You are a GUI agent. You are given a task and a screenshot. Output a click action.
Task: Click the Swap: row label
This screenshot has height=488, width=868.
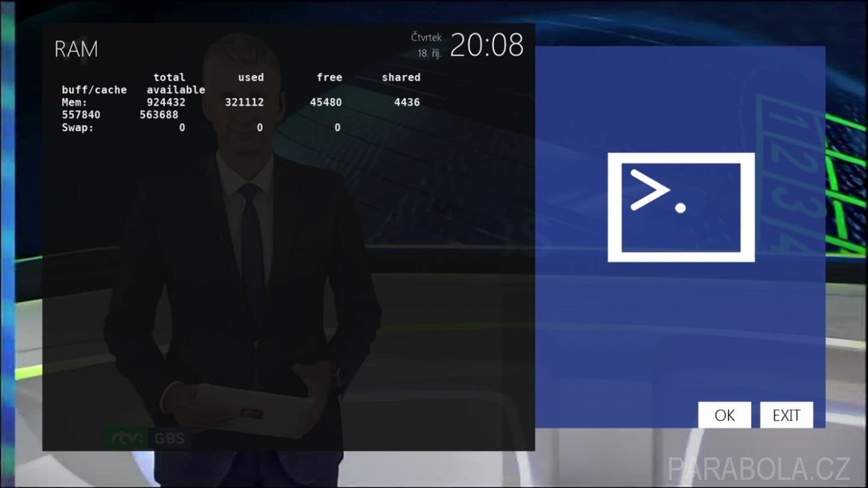78,128
